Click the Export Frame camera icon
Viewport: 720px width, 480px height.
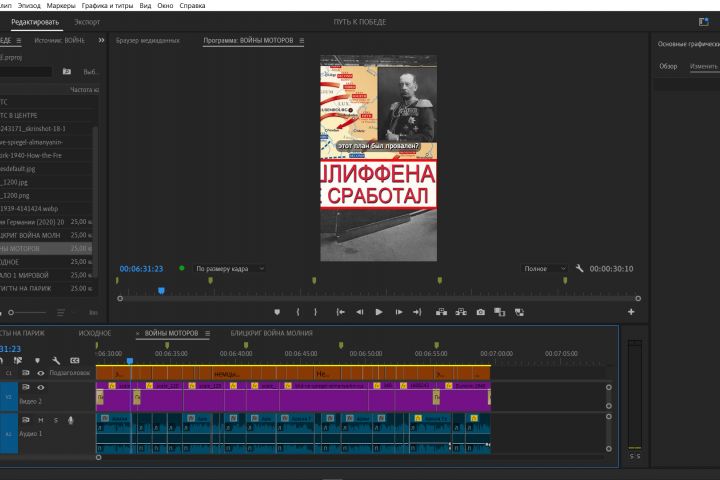(480, 312)
